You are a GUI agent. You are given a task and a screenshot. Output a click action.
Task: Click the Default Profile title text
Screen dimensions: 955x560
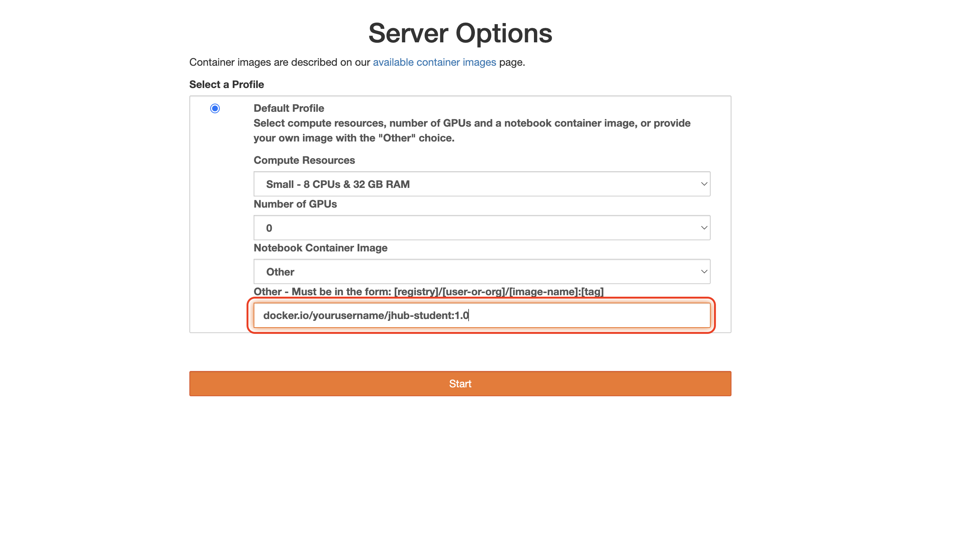(x=289, y=108)
